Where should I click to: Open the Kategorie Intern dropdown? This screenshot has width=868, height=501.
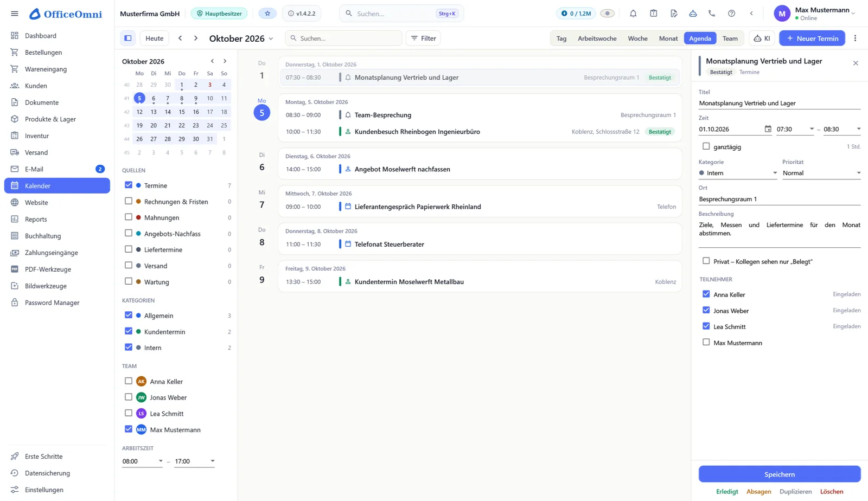(738, 173)
